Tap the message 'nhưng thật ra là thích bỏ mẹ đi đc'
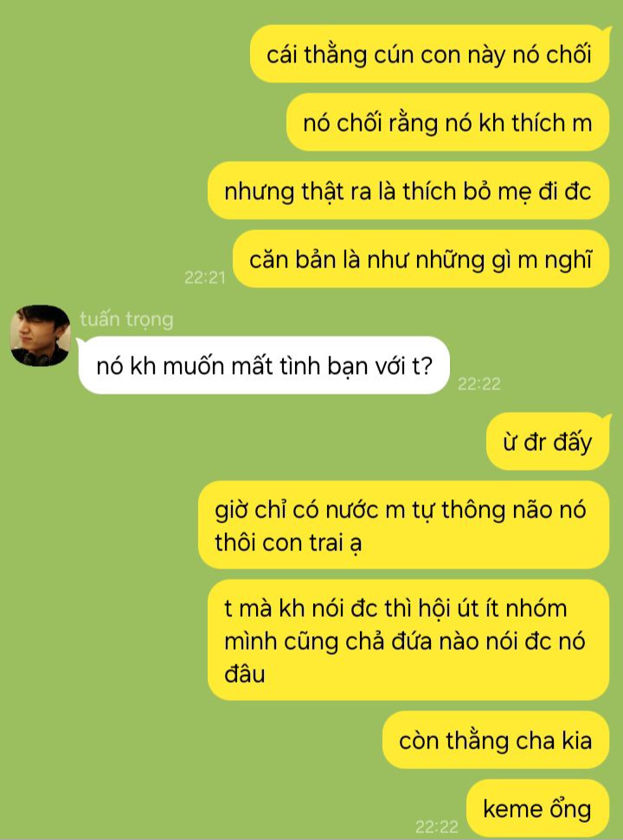Screen dimensions: 623x840 tap(408, 190)
